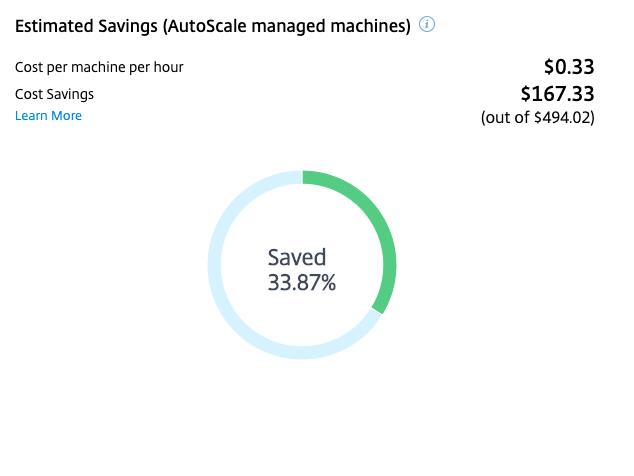The image size is (634, 476).
Task: Click the top of the donut ring
Action: (302, 177)
